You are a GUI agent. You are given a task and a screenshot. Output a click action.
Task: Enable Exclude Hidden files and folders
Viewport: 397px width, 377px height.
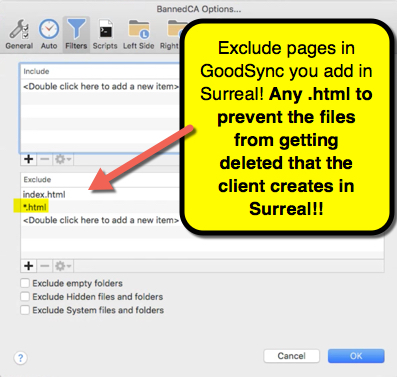(x=25, y=297)
